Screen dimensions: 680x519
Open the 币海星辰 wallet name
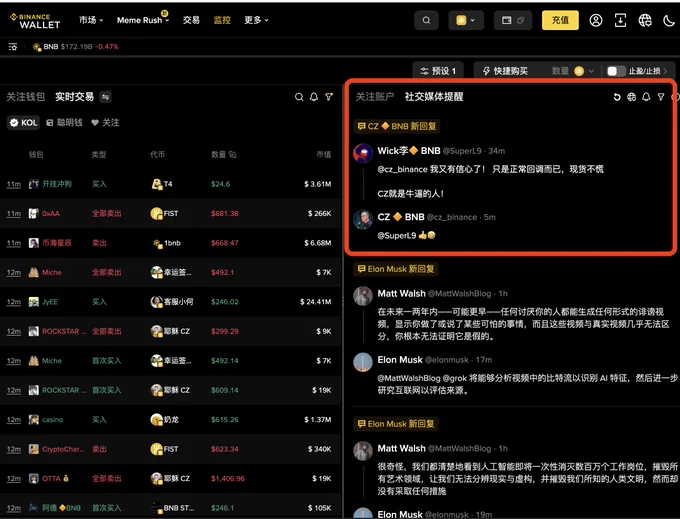tap(57, 243)
